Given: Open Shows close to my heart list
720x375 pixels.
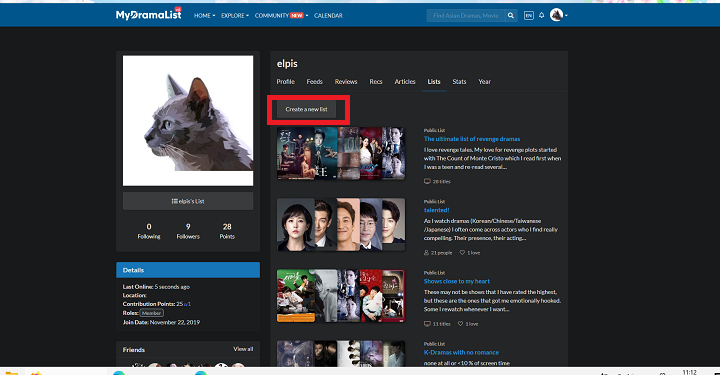Looking at the screenshot, I should pos(457,281).
